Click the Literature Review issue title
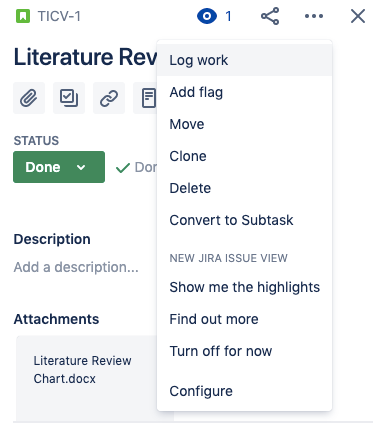This screenshot has height=428, width=373. coord(85,57)
